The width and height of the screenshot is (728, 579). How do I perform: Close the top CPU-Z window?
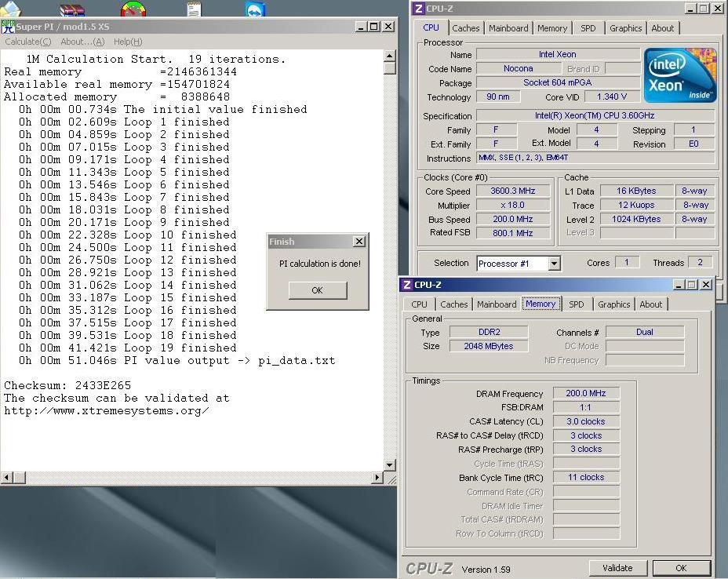(x=718, y=9)
